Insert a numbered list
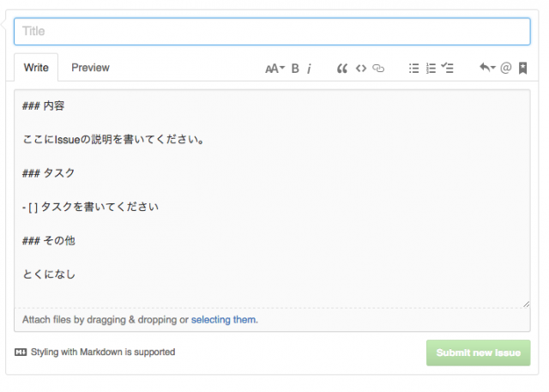 tap(431, 69)
